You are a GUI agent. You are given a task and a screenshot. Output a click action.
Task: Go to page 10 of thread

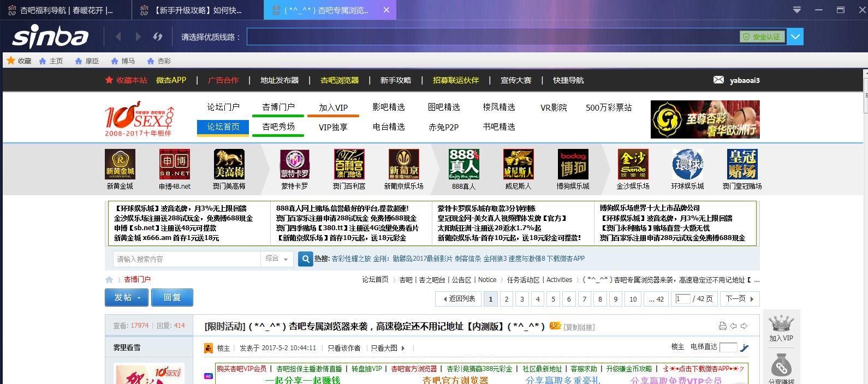tap(633, 299)
